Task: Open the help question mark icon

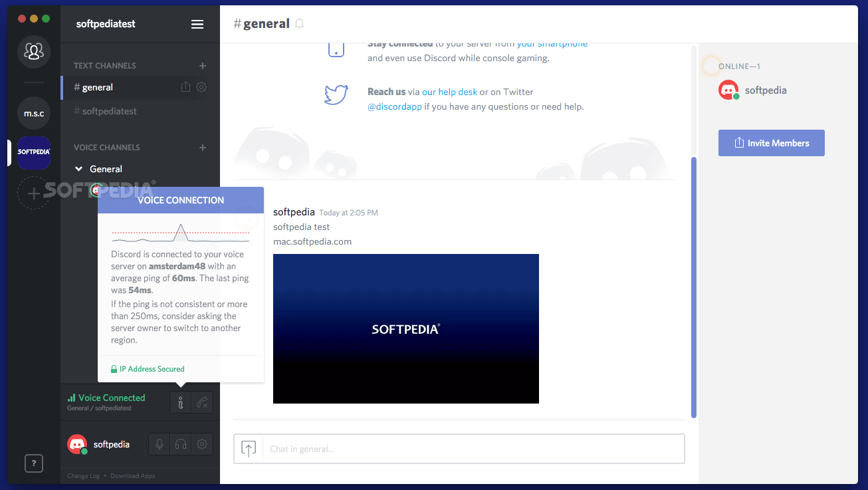Action: [34, 463]
